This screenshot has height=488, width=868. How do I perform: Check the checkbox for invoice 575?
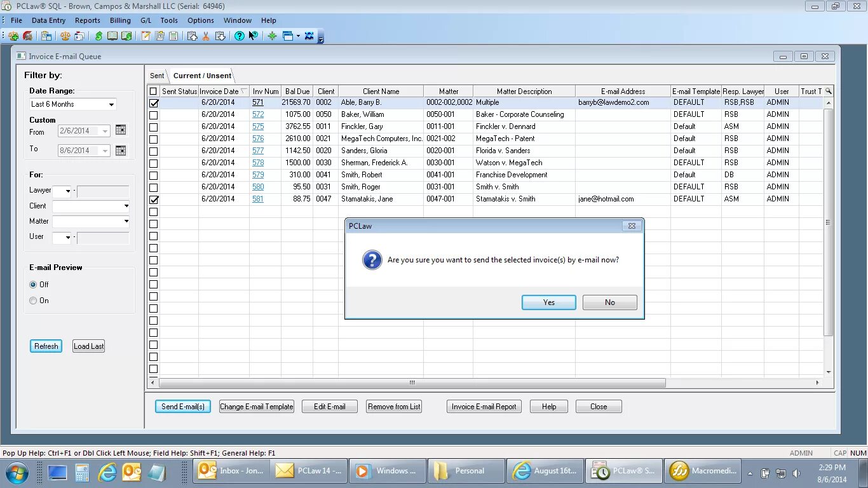point(153,127)
